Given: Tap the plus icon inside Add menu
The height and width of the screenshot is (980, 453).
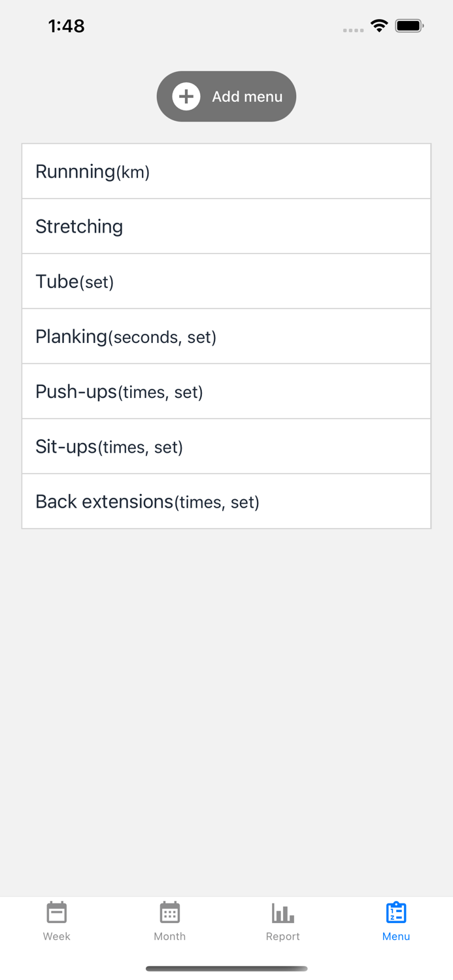Looking at the screenshot, I should click(186, 96).
